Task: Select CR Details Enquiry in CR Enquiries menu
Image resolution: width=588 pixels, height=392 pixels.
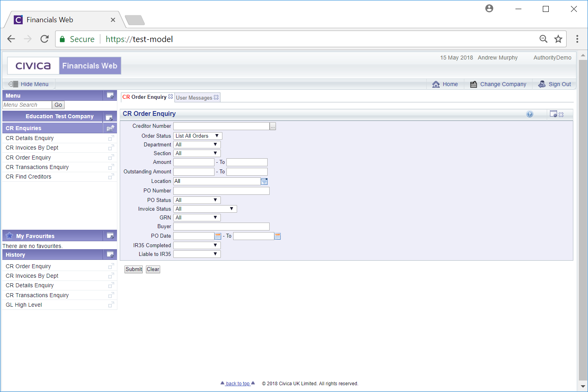Action: 30,138
